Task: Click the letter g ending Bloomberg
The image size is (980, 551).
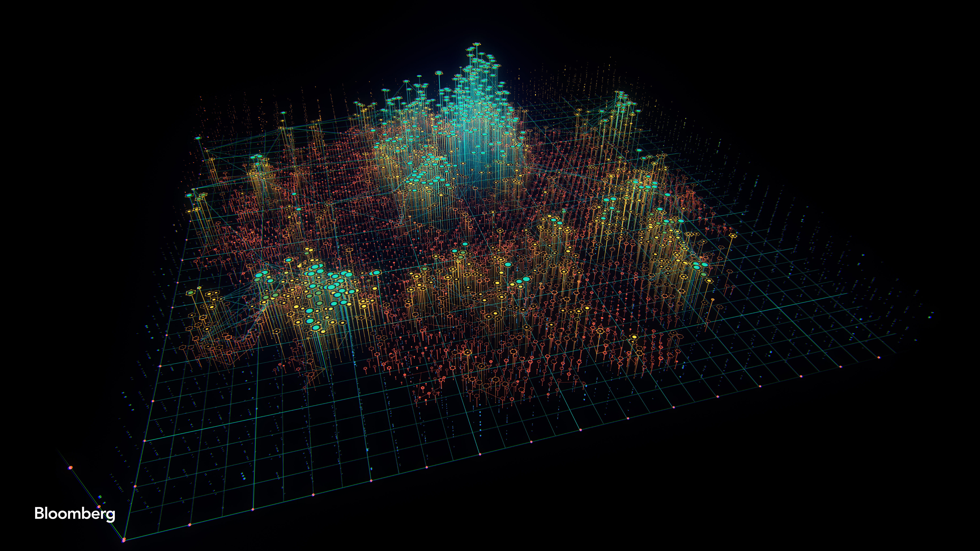Action: pyautogui.click(x=111, y=516)
